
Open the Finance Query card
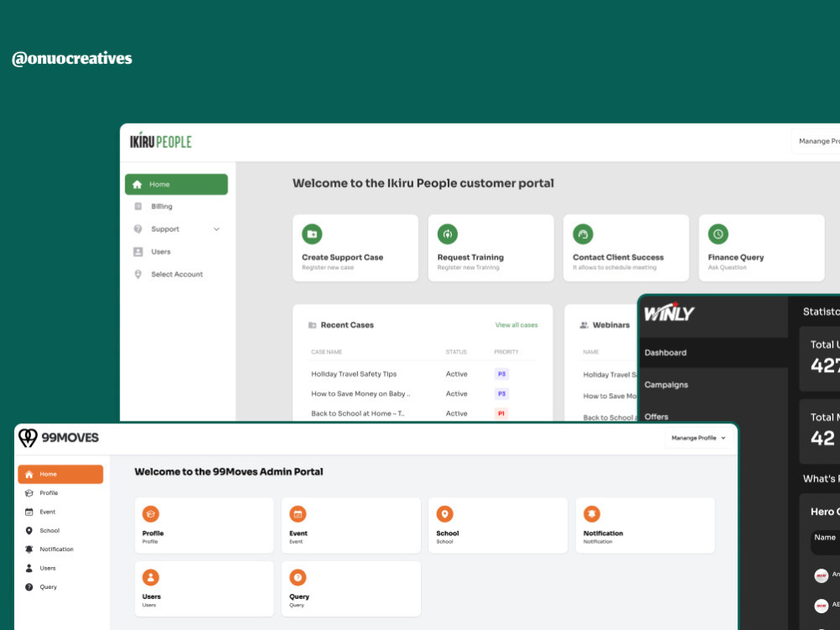pos(762,248)
